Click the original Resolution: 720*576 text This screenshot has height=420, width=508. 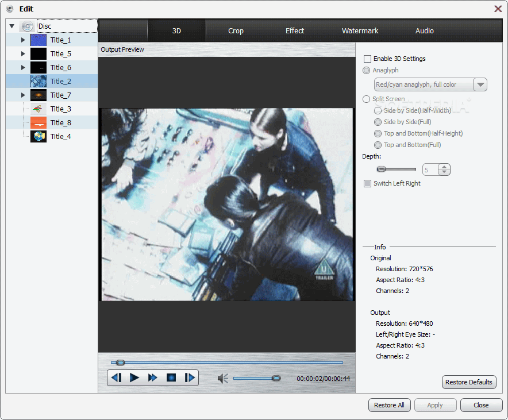click(x=404, y=269)
